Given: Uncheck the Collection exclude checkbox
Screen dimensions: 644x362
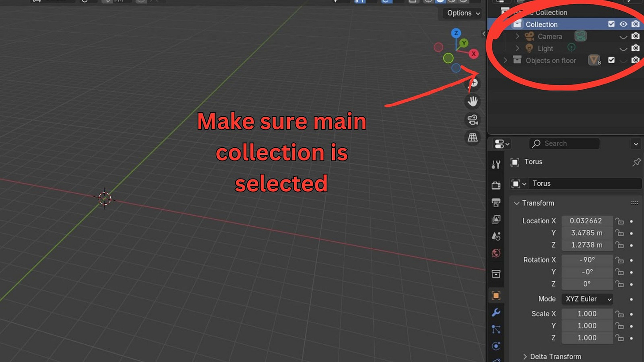Looking at the screenshot, I should coord(611,24).
